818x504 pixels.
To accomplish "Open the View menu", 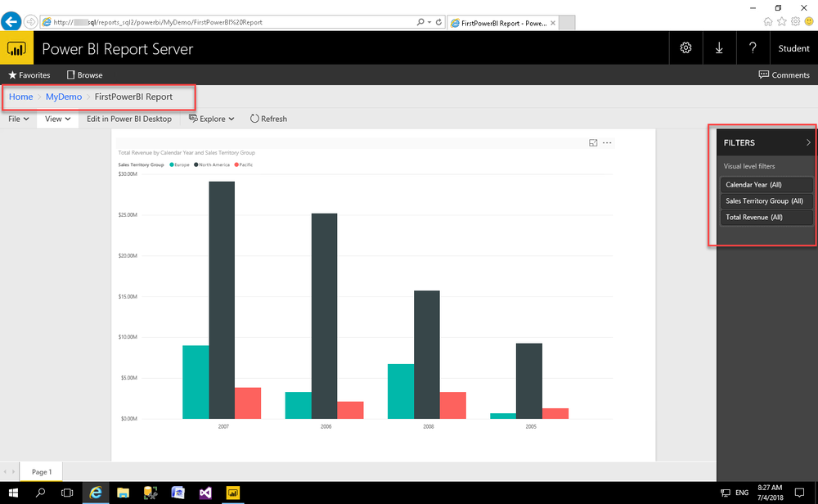I will click(x=56, y=119).
